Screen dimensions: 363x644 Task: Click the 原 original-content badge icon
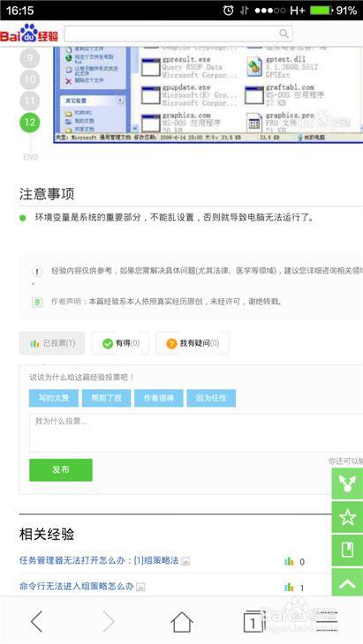point(37,302)
